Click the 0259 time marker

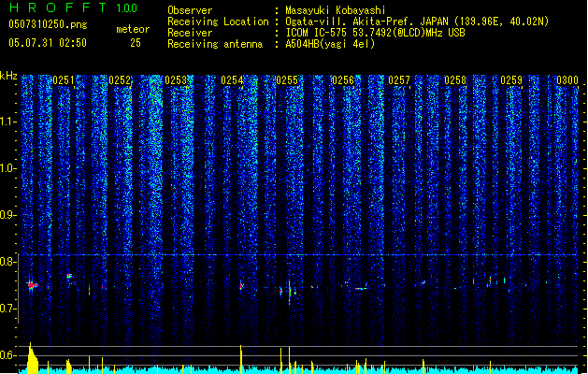[x=511, y=80]
